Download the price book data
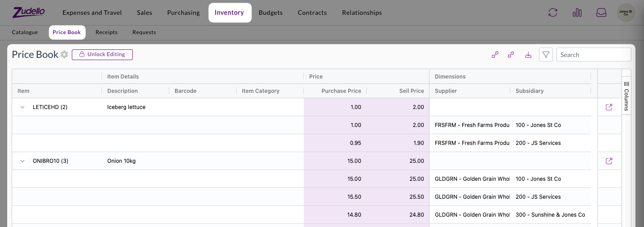The image size is (644, 227). 528,55
